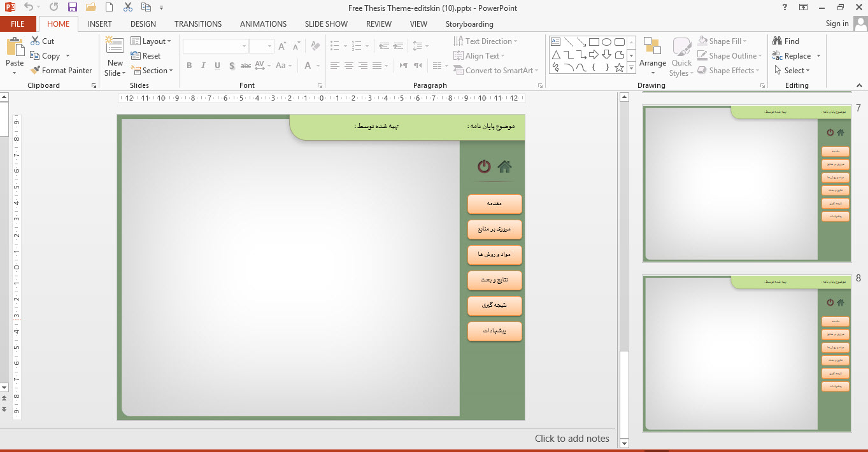This screenshot has width=868, height=452.
Task: Select the Rectangle shape in gallery
Action: pyautogui.click(x=594, y=42)
